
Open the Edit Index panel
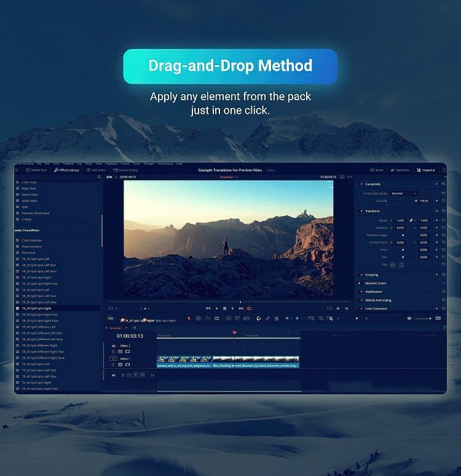(97, 170)
